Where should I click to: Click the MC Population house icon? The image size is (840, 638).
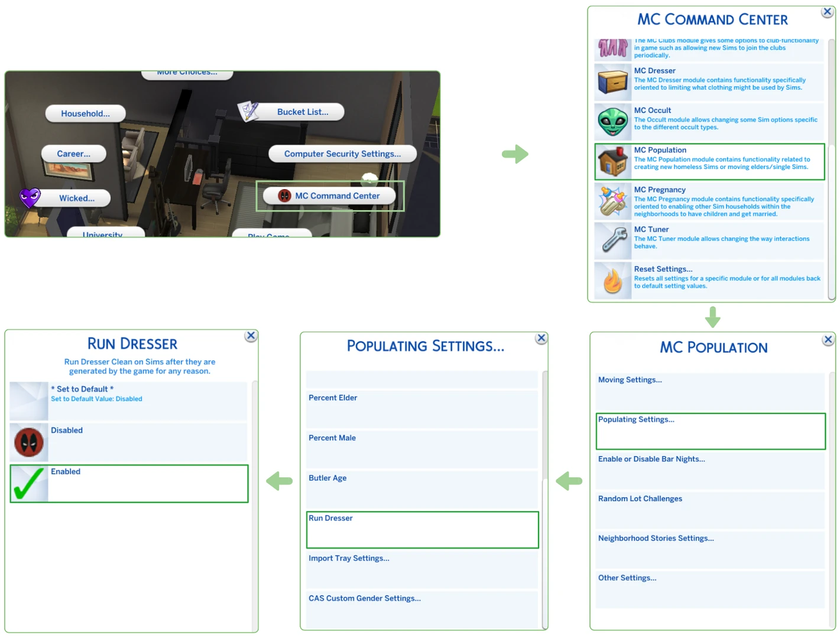(x=612, y=162)
